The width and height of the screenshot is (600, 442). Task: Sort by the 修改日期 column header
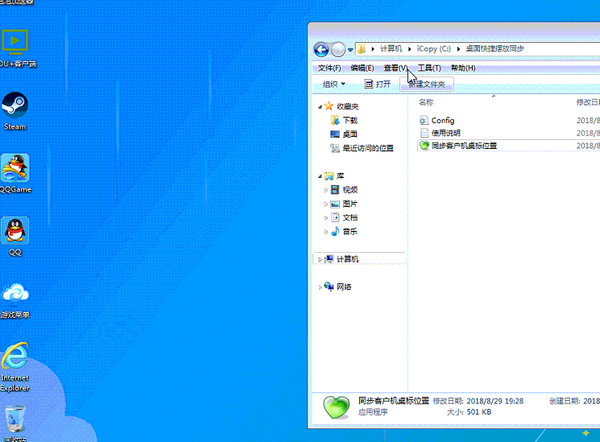click(x=588, y=102)
